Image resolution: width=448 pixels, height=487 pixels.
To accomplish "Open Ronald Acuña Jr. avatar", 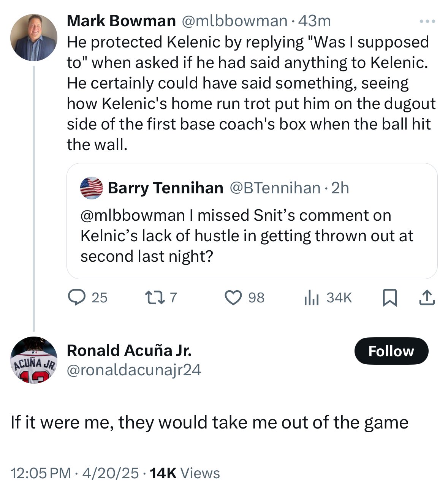I will click(x=33, y=360).
